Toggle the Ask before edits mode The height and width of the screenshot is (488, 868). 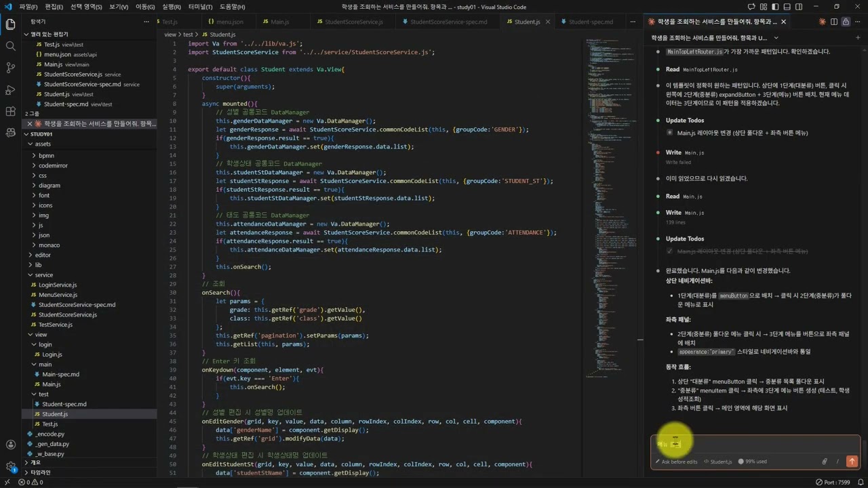(x=676, y=462)
